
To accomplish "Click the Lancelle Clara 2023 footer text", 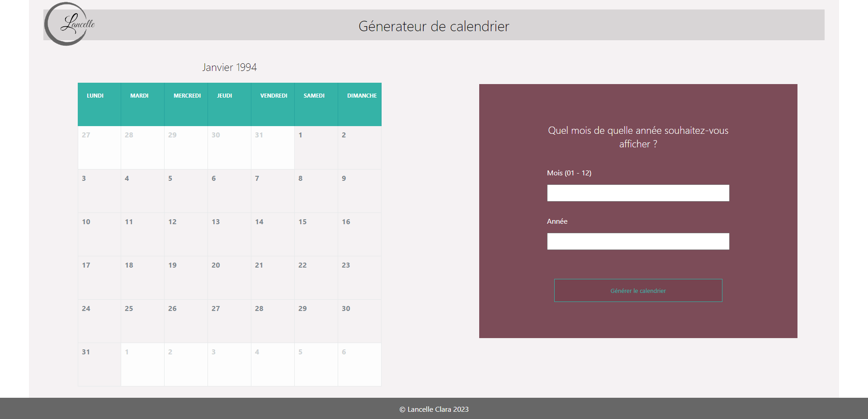I will (434, 410).
